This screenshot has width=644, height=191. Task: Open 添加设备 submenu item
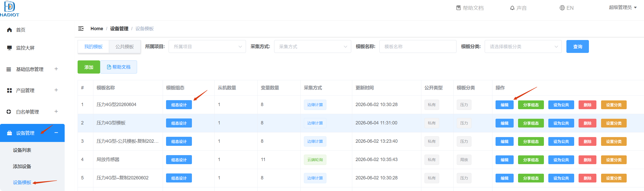click(22, 166)
